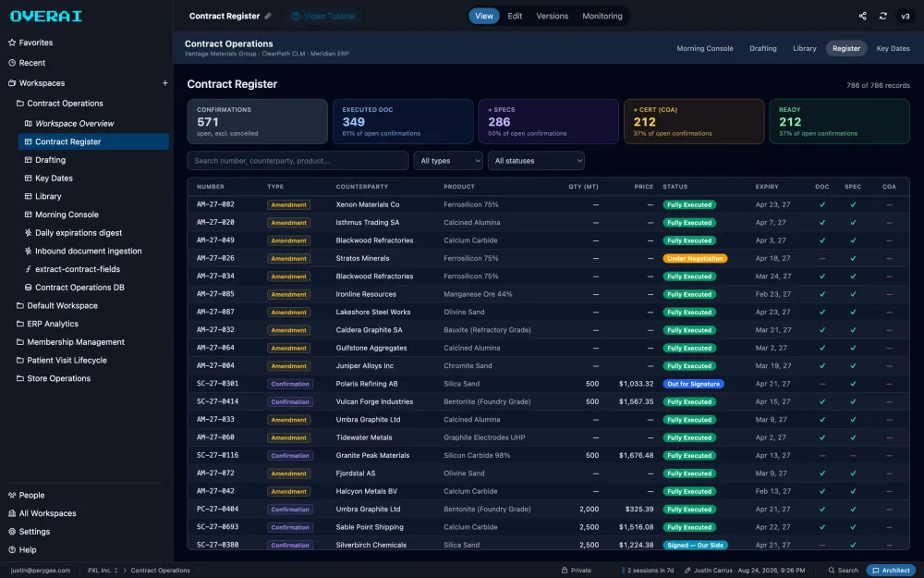
Task: Open Settings in the sidebar
Action: (x=30, y=532)
